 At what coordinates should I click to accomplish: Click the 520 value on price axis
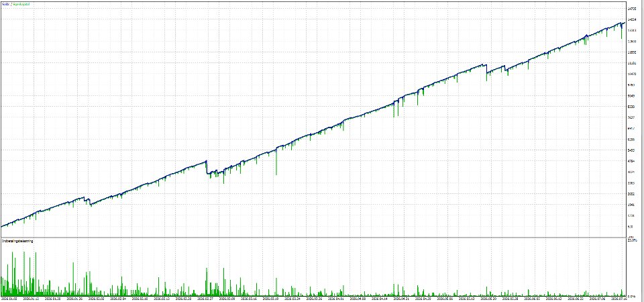click(x=632, y=226)
